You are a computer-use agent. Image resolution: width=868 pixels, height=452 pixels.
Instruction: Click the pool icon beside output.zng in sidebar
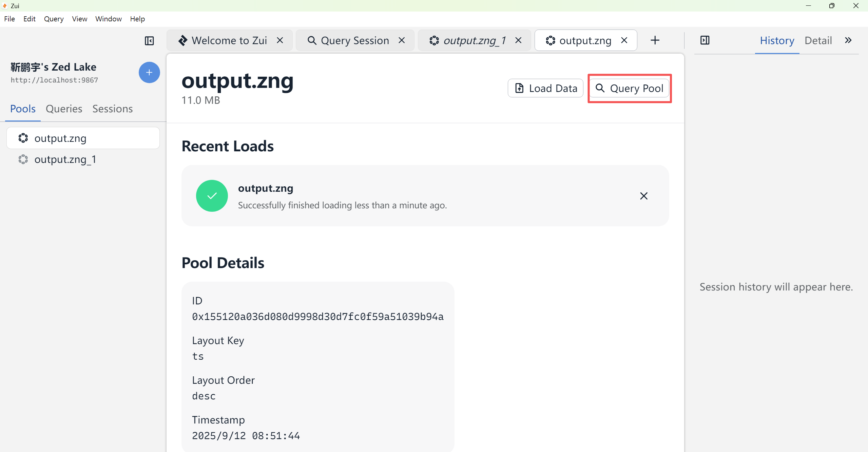tap(23, 138)
